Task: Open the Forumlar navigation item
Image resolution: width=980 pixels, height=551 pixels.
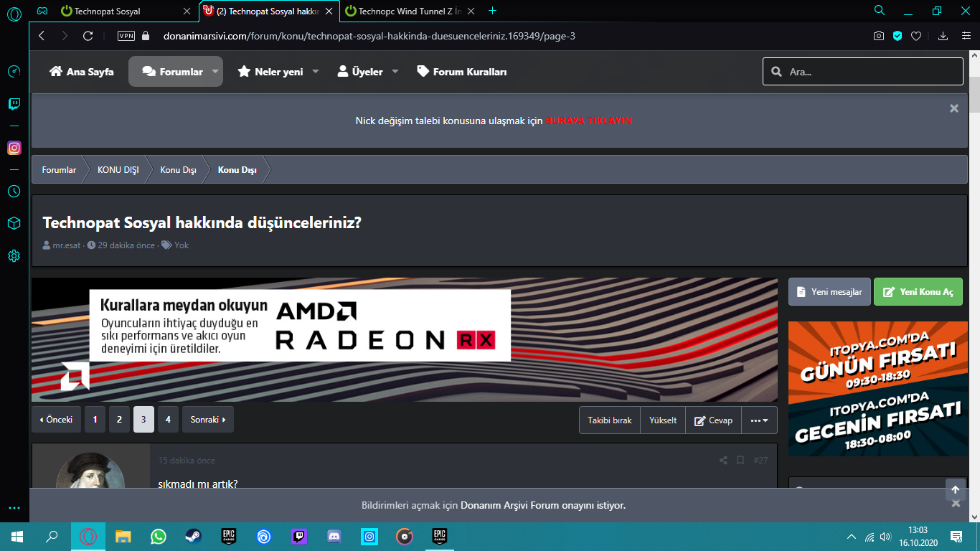Action: pos(172,72)
